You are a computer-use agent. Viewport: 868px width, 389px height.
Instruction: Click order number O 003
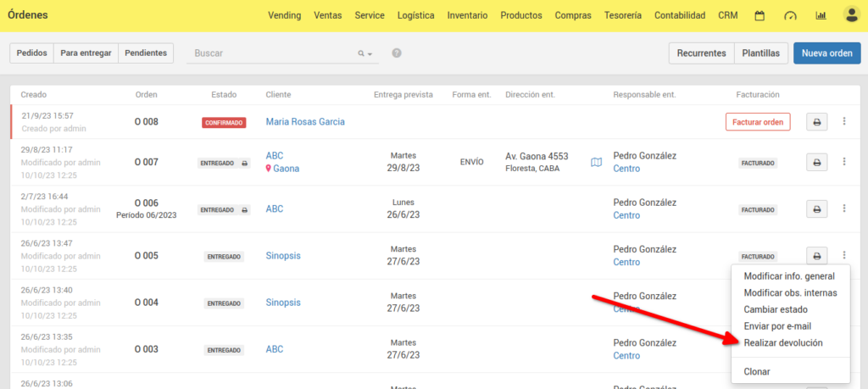point(146,349)
